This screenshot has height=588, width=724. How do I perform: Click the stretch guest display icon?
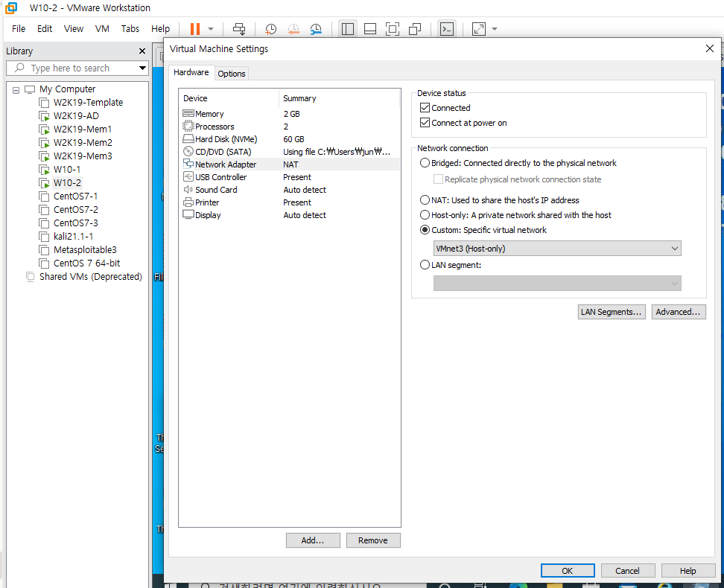[x=479, y=29]
